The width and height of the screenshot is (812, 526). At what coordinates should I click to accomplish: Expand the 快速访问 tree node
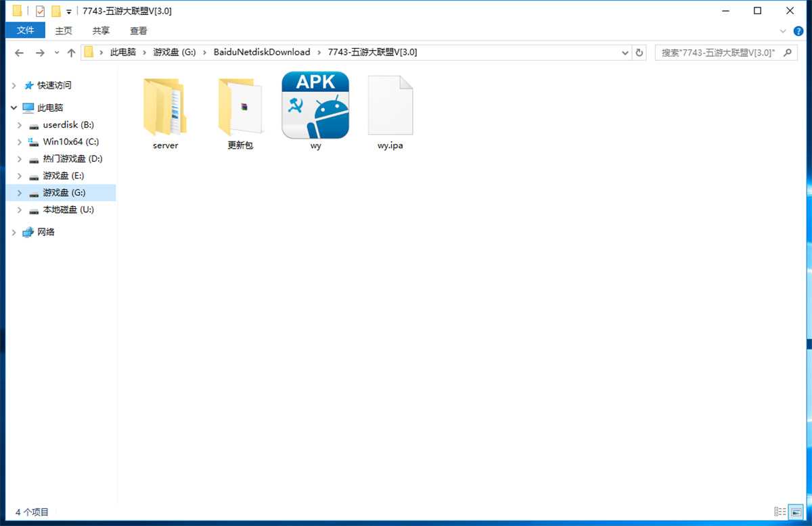(14, 85)
